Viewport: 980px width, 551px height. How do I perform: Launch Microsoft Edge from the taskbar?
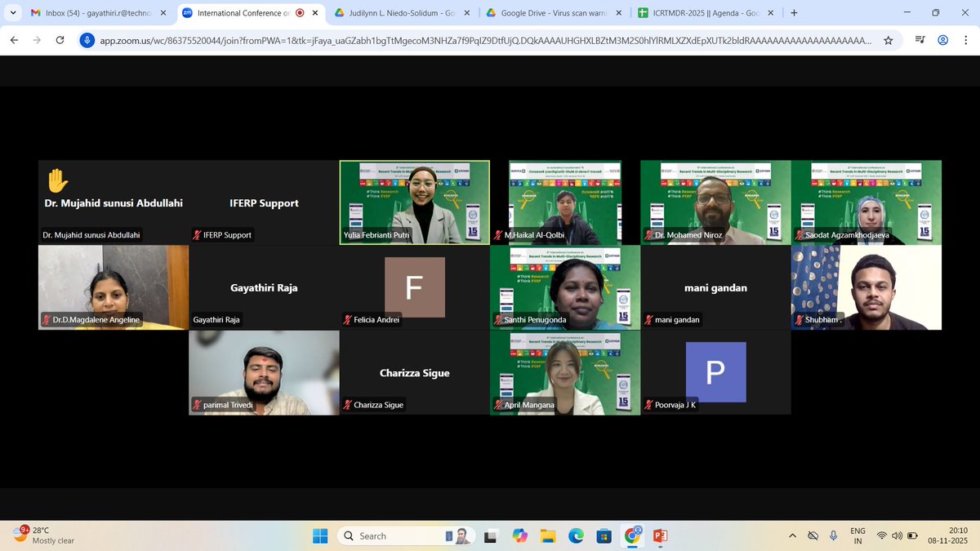(576, 535)
